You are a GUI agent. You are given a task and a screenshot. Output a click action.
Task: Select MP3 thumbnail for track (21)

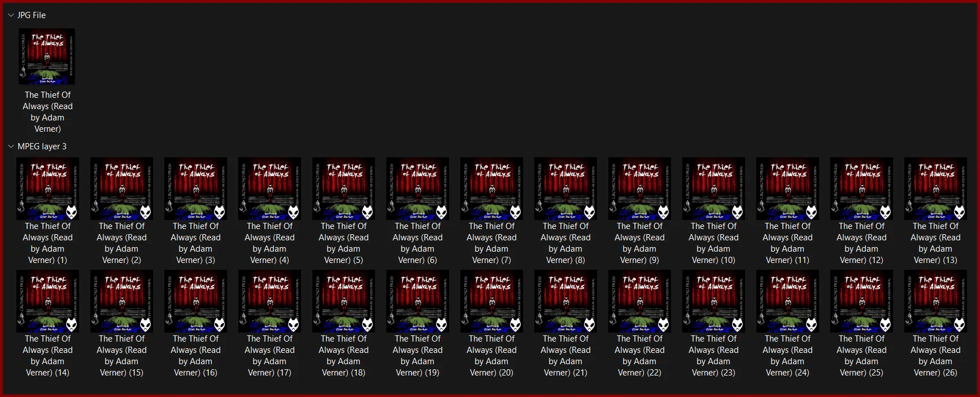[x=565, y=301]
